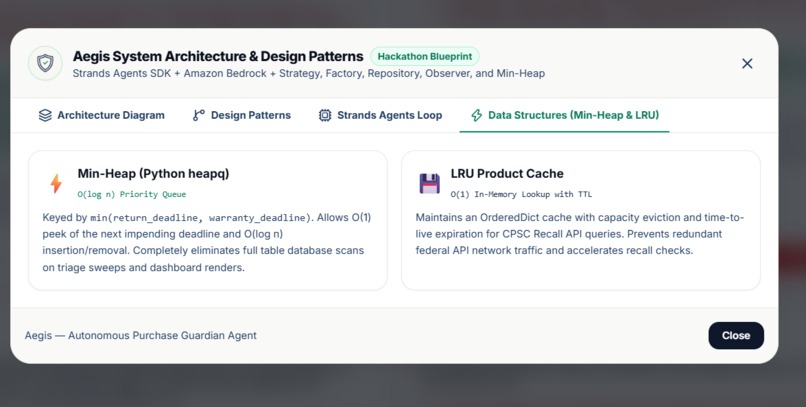Click footer text 'Aegis — Autonomous Purchase Guardian Agent'

click(141, 336)
